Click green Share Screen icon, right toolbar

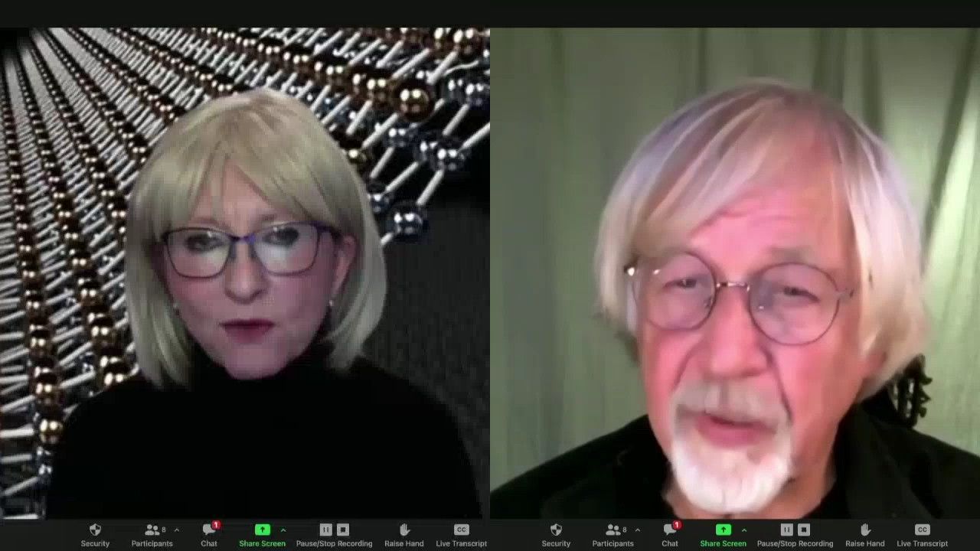tap(723, 530)
